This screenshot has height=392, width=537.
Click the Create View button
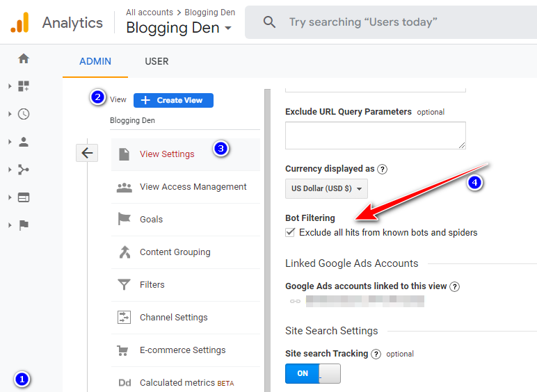[173, 100]
